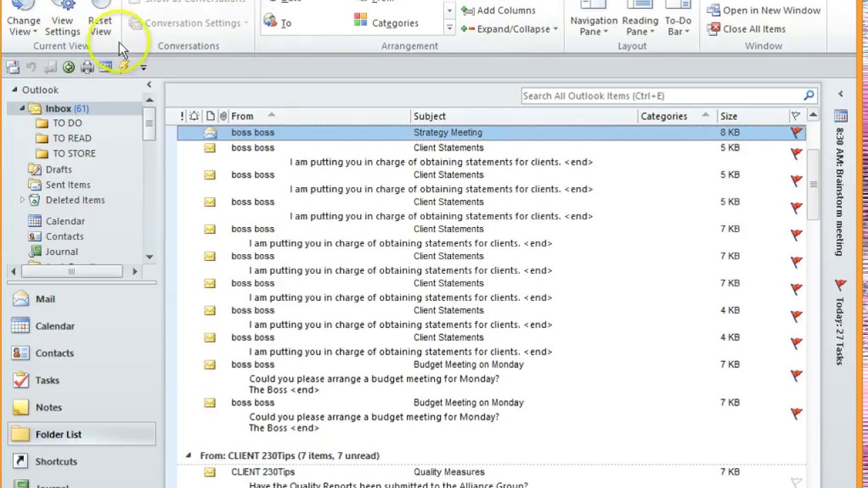Sort by the Flag Status column header
Image resolution: width=868 pixels, height=488 pixels.
795,116
